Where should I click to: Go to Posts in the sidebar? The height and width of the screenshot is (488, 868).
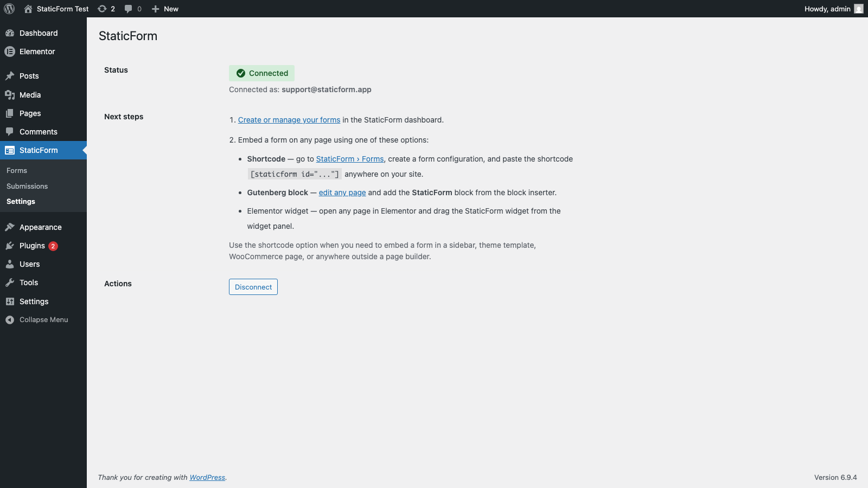29,76
